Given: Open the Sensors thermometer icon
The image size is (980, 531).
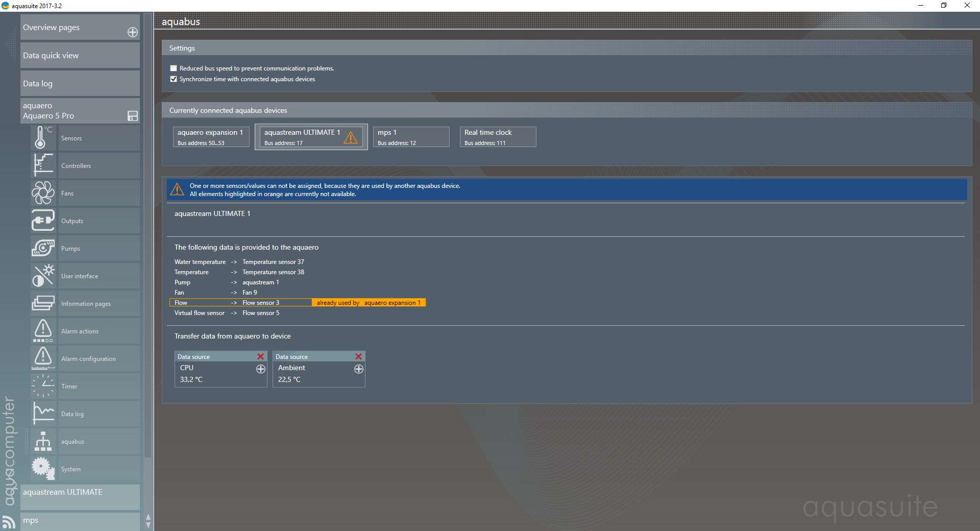Looking at the screenshot, I should pyautogui.click(x=43, y=138).
